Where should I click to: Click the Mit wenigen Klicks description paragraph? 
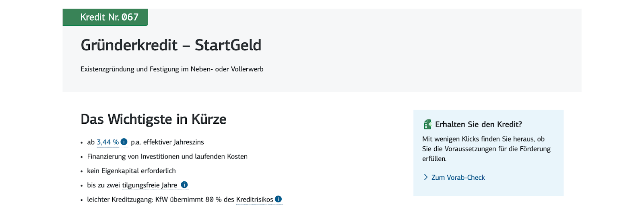(486, 149)
